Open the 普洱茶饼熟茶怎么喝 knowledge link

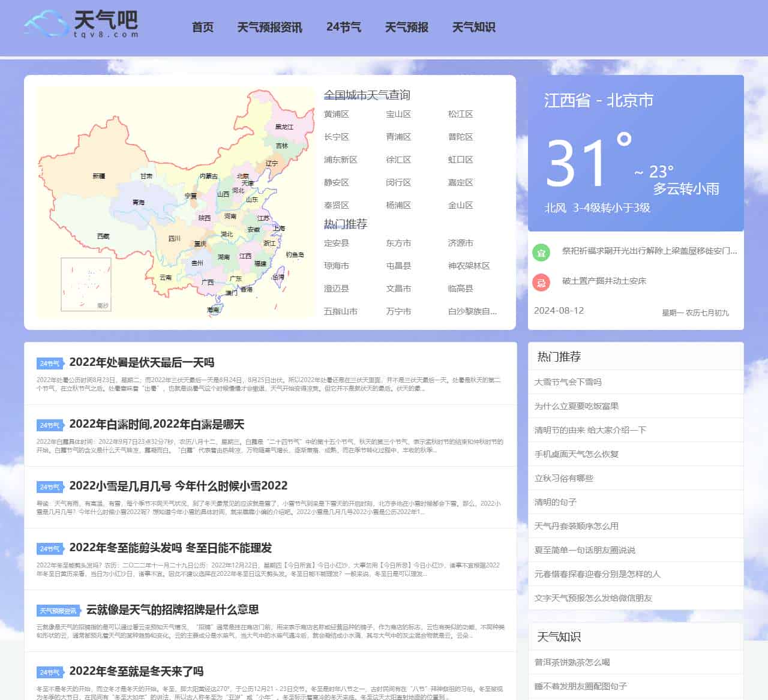572,662
